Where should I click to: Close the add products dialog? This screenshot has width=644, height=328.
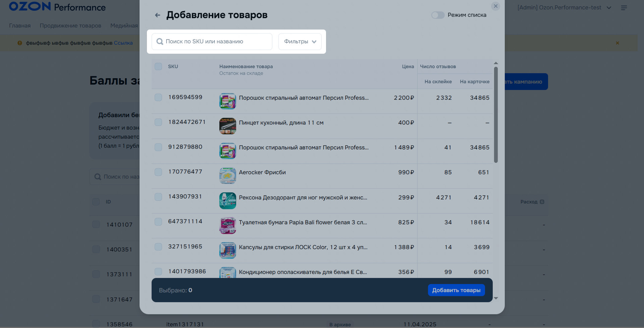pos(495,6)
